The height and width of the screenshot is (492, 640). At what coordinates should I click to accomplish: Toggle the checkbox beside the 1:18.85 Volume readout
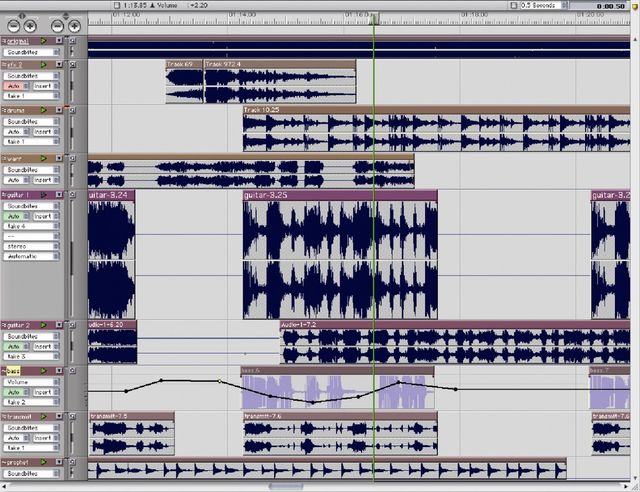117,5
